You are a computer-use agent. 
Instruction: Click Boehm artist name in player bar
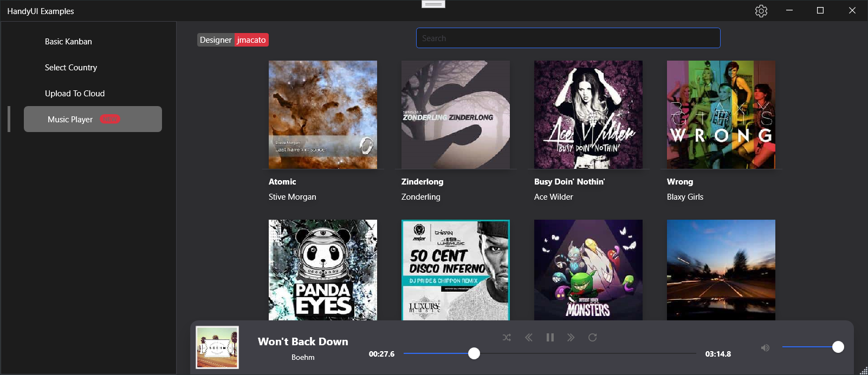[303, 357]
